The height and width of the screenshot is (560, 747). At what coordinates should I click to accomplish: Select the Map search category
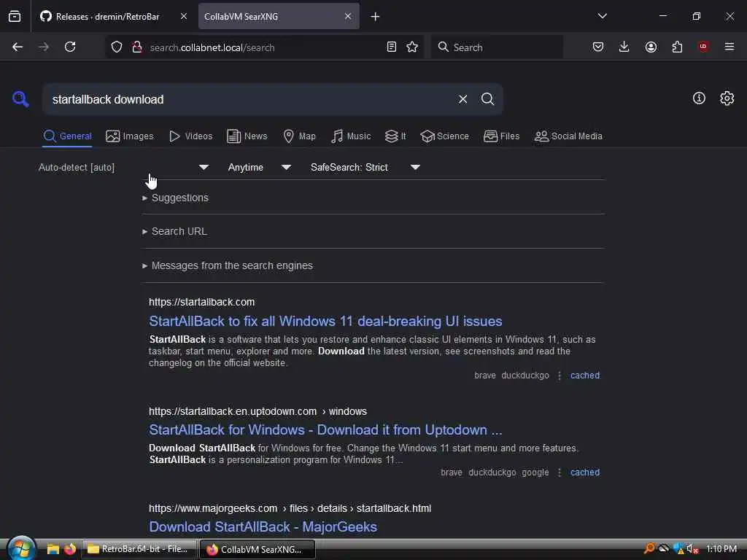(x=299, y=136)
